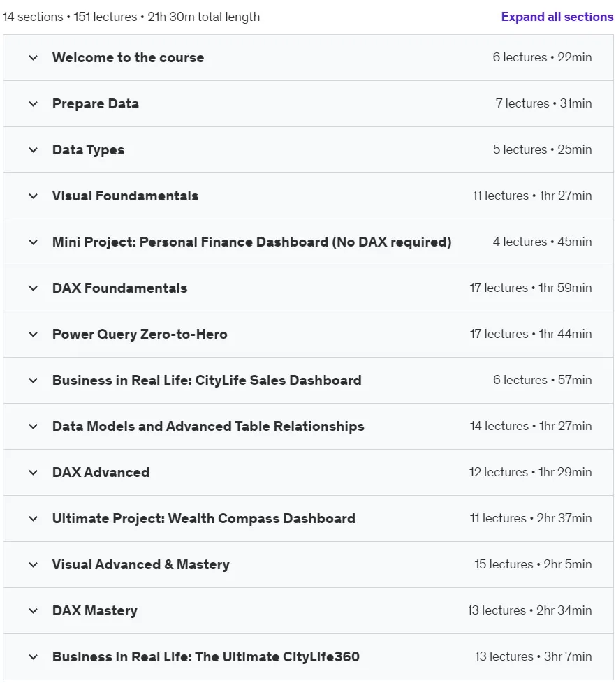Open Ultimate Project: Wealth Compass Dashboard title

point(204,518)
